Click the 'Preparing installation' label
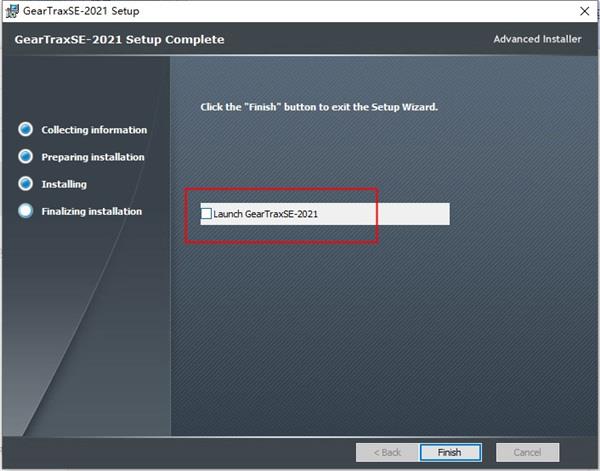 pos(93,157)
